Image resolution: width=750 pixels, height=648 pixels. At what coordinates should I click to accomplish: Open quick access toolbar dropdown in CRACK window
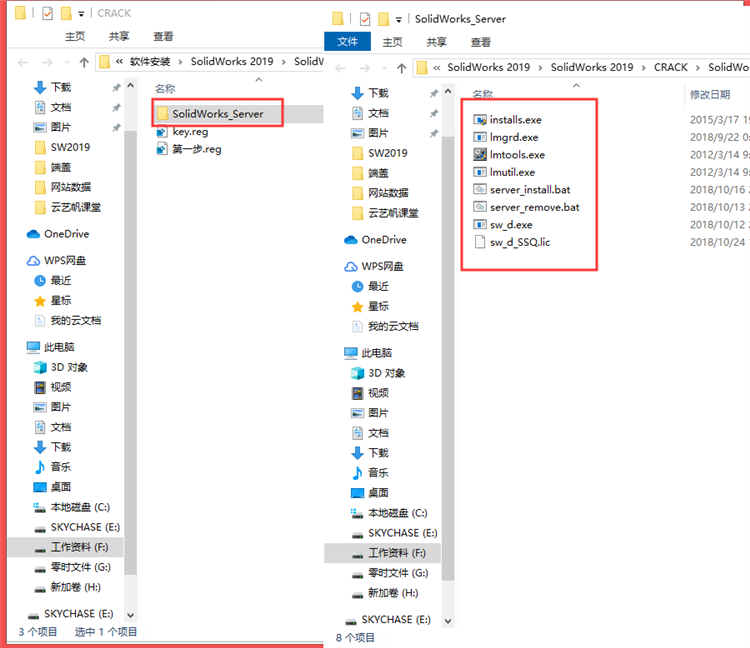pyautogui.click(x=81, y=14)
